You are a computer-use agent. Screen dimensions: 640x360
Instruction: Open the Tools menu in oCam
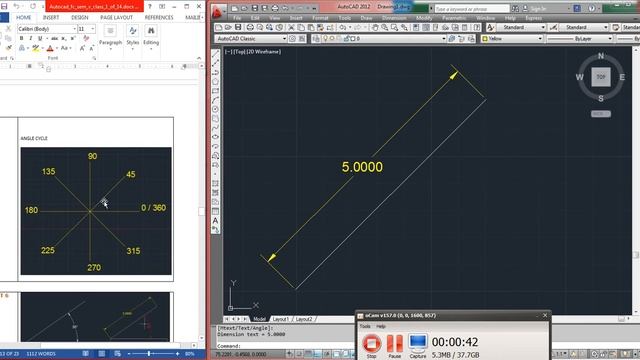tap(365, 326)
